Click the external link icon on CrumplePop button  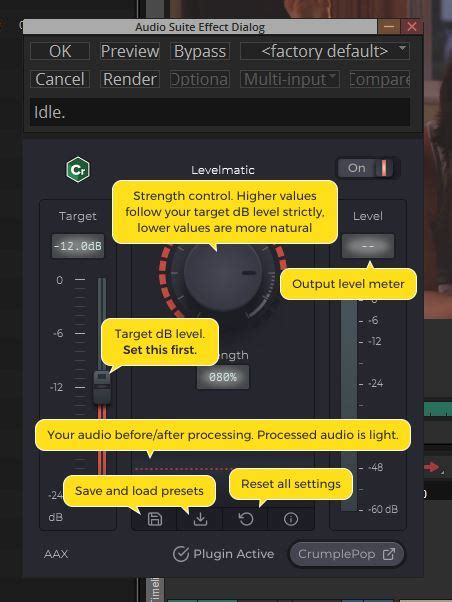click(x=389, y=554)
